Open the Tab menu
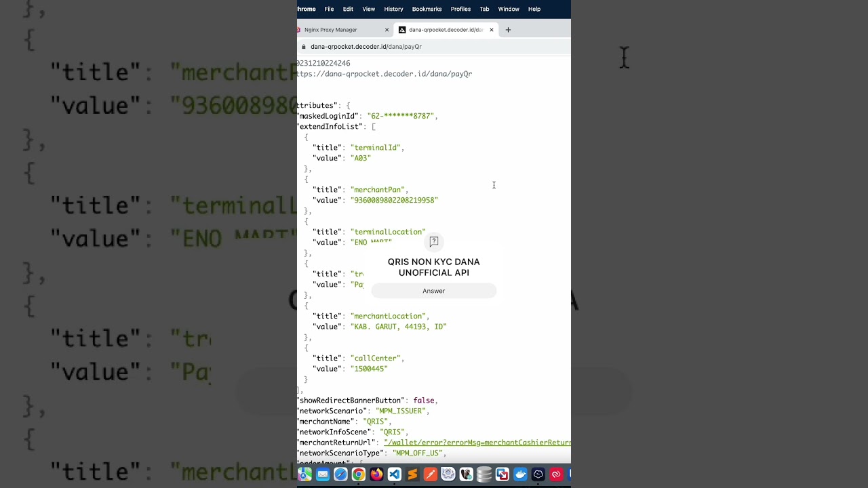This screenshot has height=488, width=868. 484,9
